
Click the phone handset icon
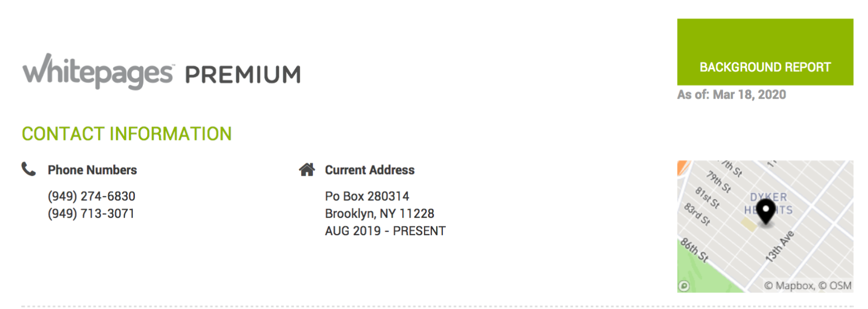[x=29, y=169]
